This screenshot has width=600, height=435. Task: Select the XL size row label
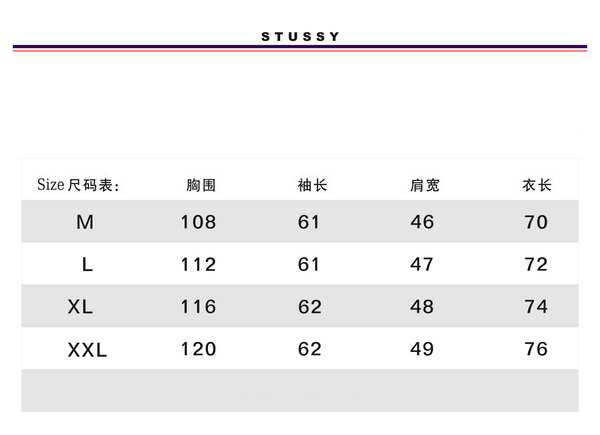80,307
